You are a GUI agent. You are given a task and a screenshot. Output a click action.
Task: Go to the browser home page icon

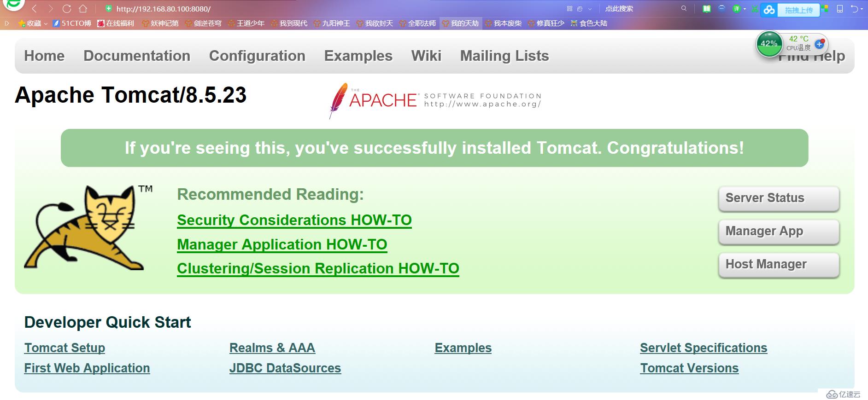tap(83, 9)
